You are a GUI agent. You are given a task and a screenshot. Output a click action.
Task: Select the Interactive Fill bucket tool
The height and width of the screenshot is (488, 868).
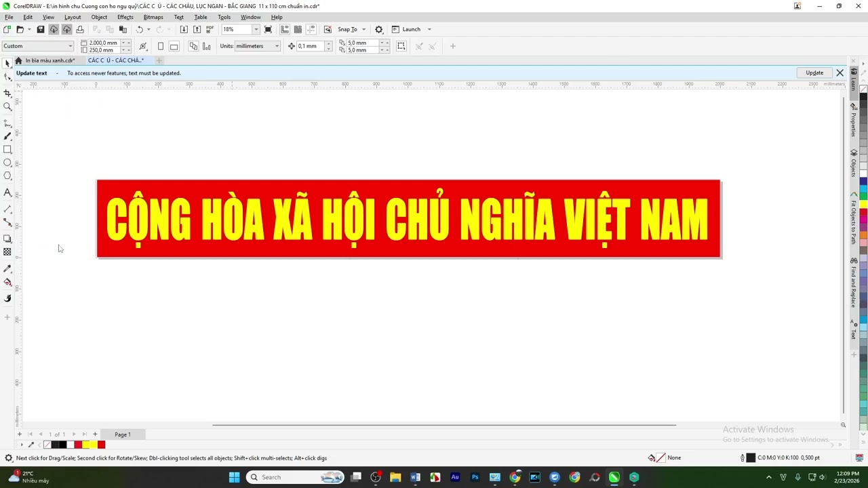tap(7, 282)
